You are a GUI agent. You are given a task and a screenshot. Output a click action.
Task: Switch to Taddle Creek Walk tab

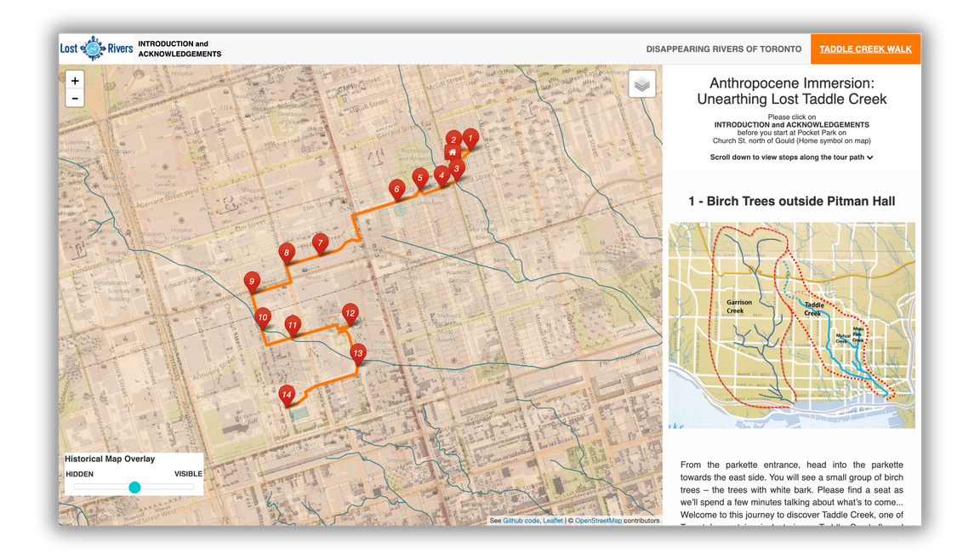click(865, 49)
